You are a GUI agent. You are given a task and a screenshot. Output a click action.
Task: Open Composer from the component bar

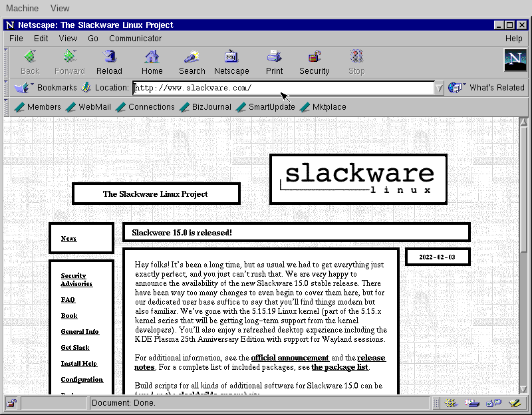coord(515,403)
